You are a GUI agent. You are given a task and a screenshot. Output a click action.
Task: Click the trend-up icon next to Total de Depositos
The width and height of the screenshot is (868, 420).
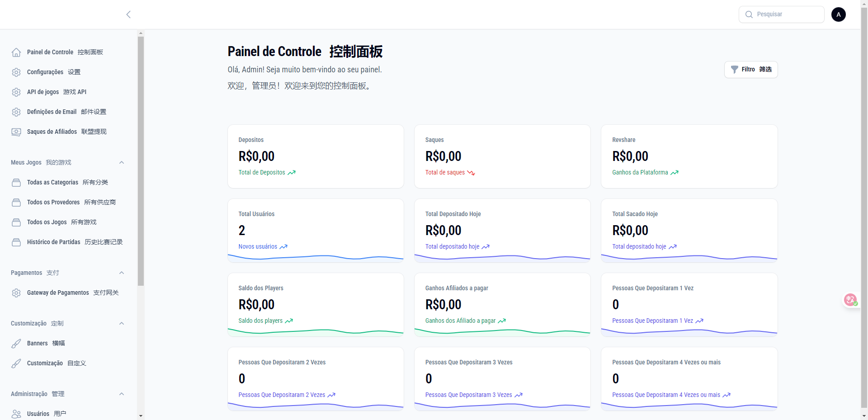(292, 173)
